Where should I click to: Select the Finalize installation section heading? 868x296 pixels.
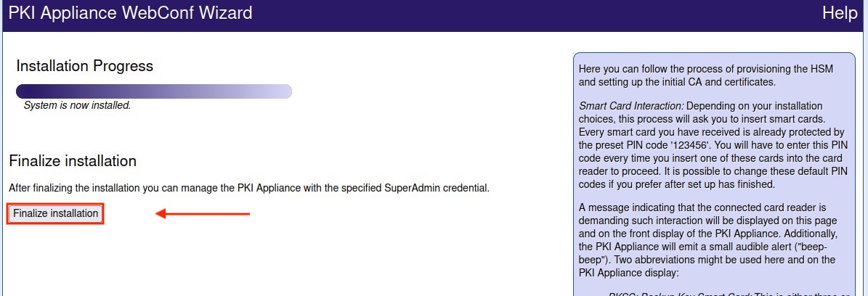point(73,160)
